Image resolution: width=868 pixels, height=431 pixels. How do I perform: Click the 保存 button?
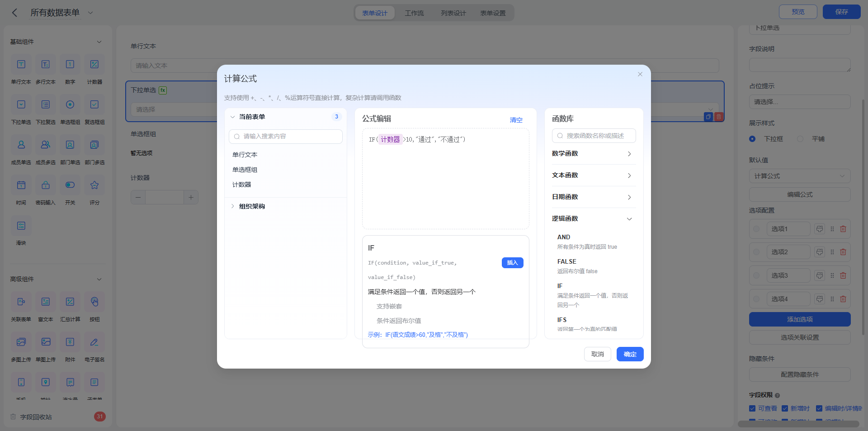(x=841, y=12)
